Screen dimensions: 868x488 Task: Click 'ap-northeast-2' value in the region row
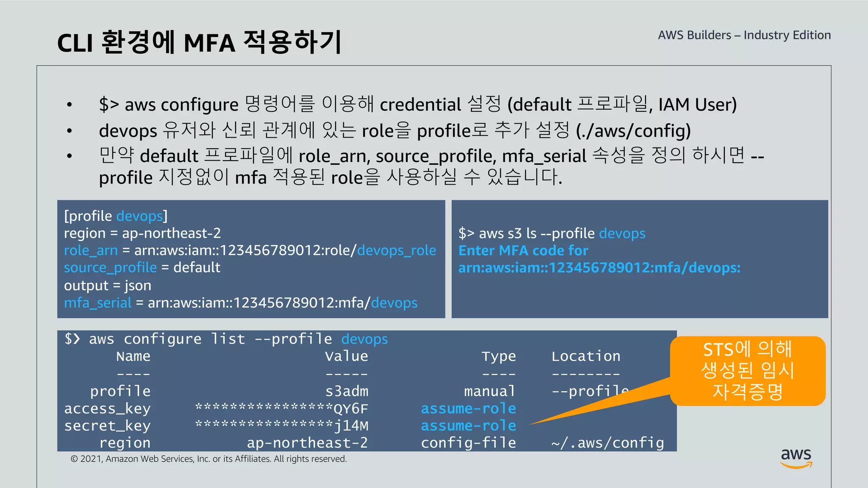click(x=307, y=443)
